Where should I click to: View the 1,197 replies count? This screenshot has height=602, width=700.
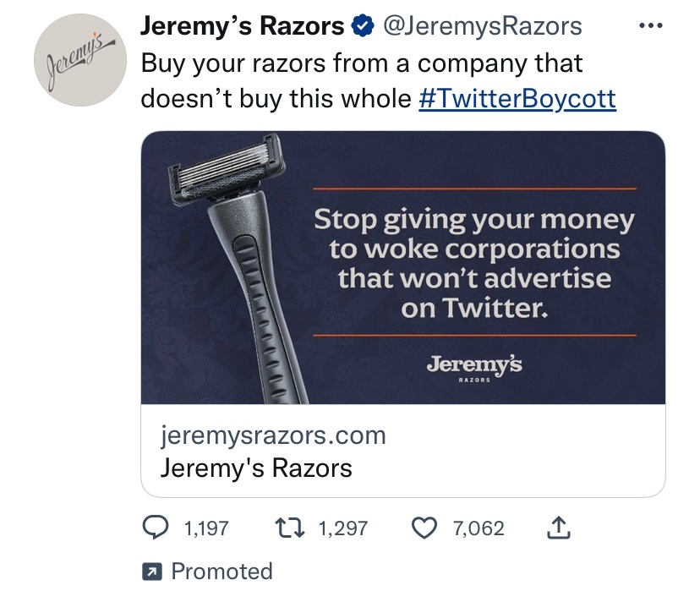click(x=206, y=528)
